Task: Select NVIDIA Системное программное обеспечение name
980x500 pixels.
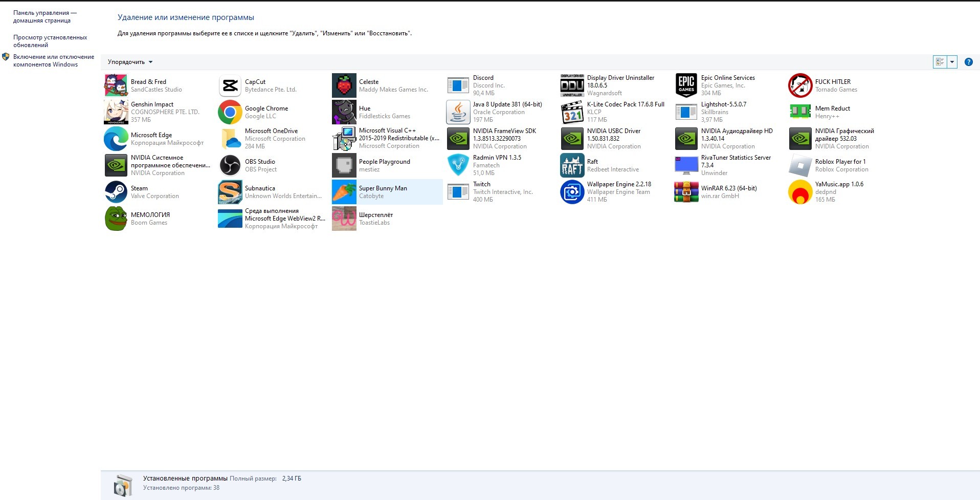Action: 170,161
